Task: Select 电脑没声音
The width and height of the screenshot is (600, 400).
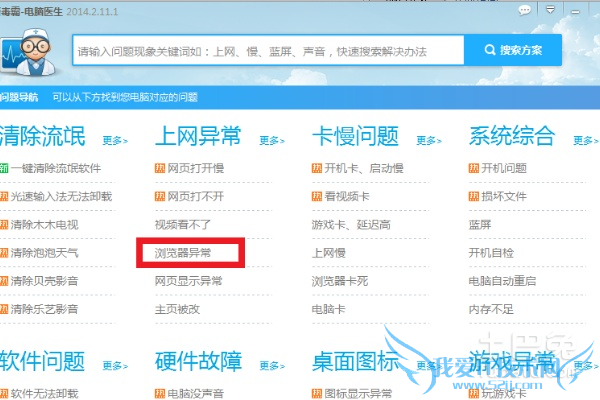Action: (x=196, y=393)
